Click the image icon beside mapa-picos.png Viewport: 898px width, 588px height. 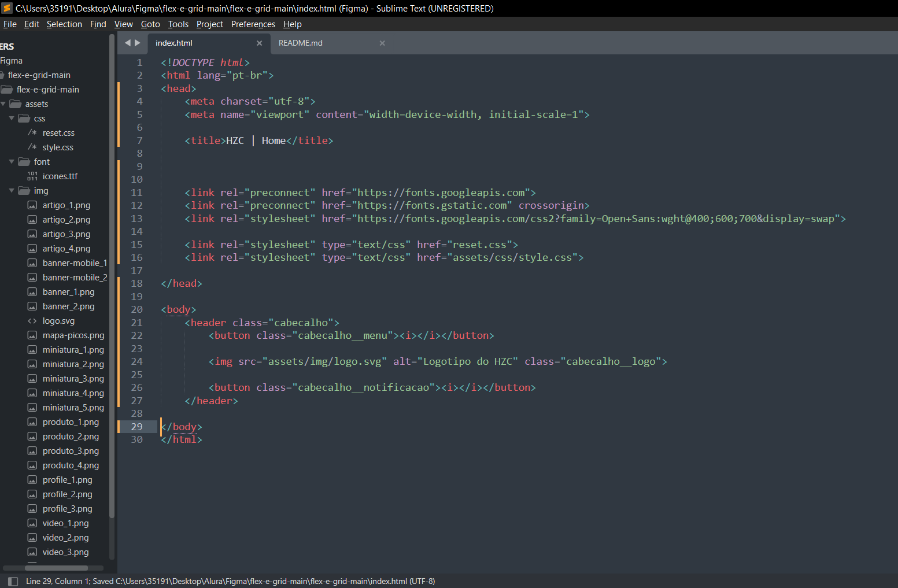(x=32, y=335)
